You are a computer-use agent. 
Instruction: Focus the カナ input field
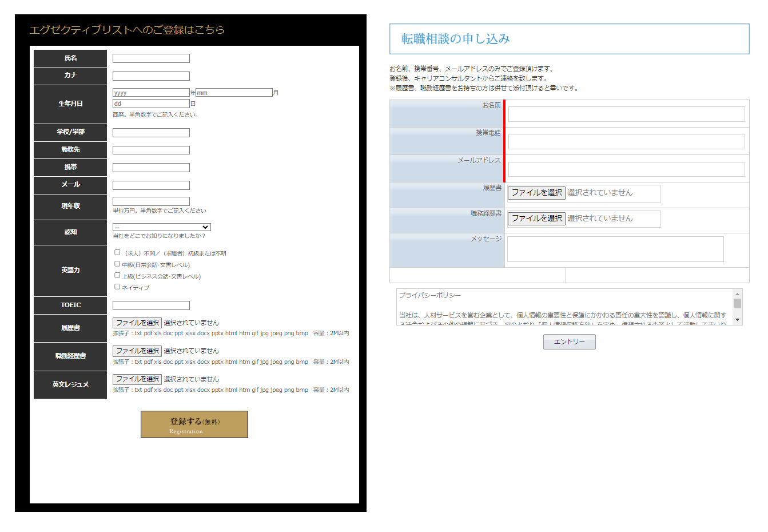coord(151,76)
